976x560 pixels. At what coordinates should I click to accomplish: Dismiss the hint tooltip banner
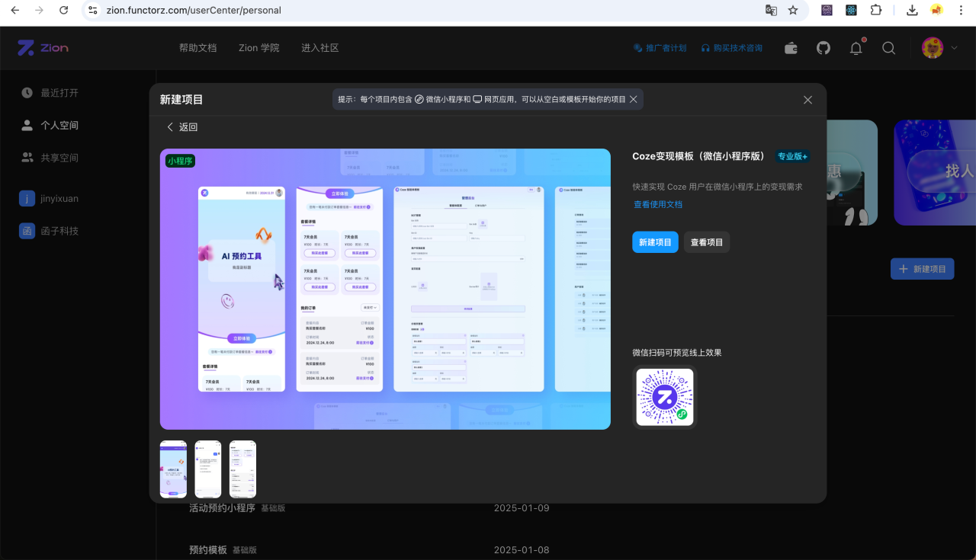click(634, 99)
